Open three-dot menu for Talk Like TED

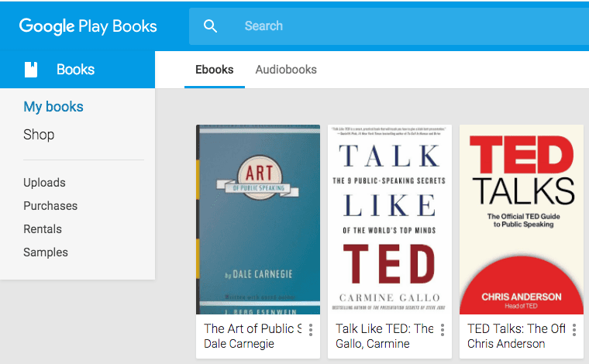(443, 330)
